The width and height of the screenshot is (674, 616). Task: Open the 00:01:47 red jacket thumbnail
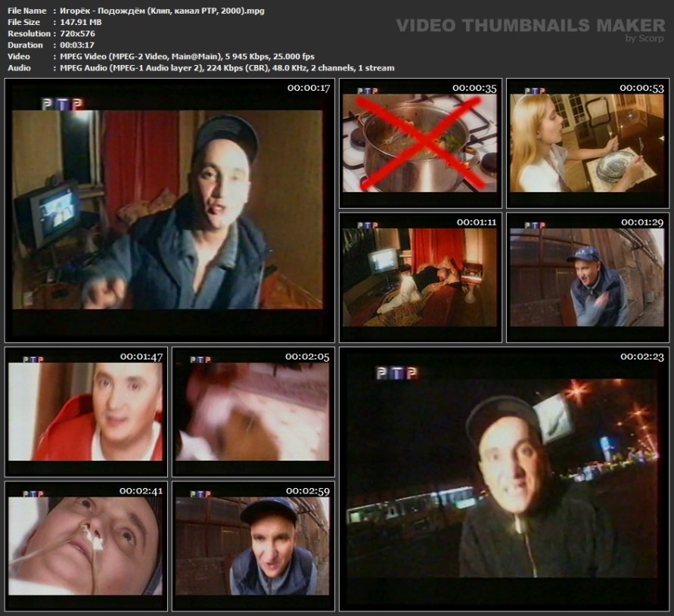86,412
